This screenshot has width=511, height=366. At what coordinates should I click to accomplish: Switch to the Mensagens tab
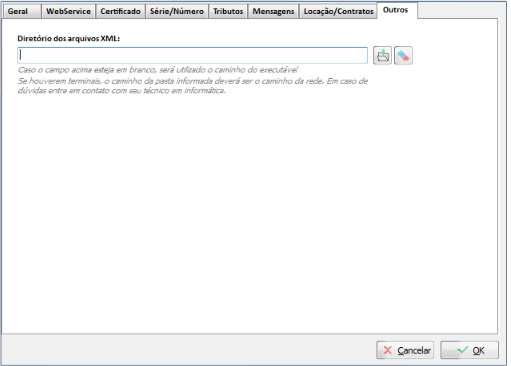click(x=273, y=11)
